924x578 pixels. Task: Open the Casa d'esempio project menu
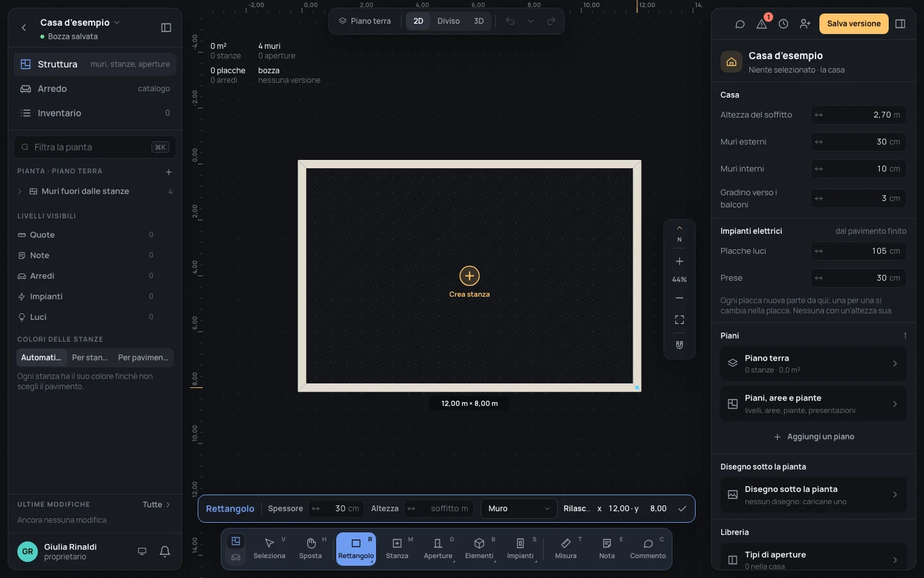tap(80, 22)
